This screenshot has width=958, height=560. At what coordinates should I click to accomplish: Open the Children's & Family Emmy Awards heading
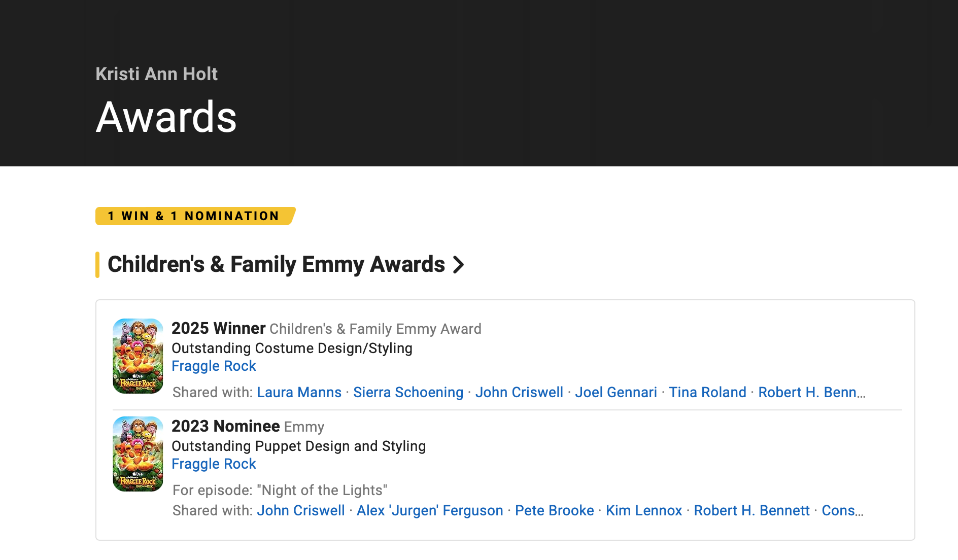pos(277,264)
